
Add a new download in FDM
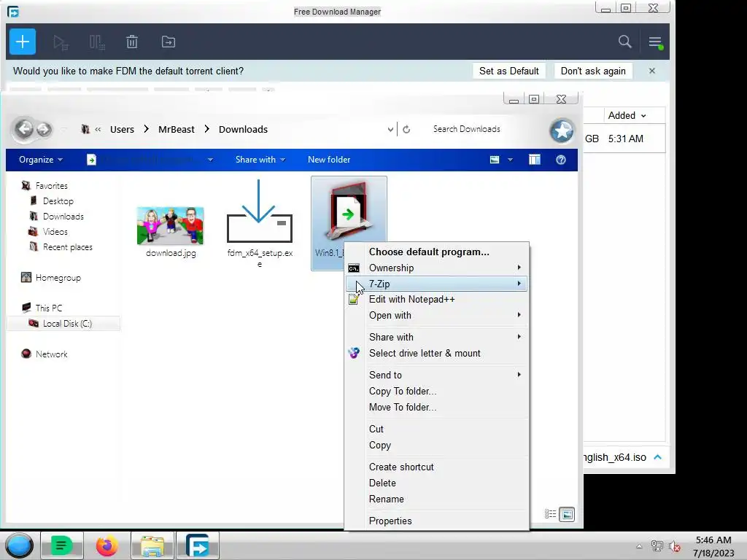(23, 42)
